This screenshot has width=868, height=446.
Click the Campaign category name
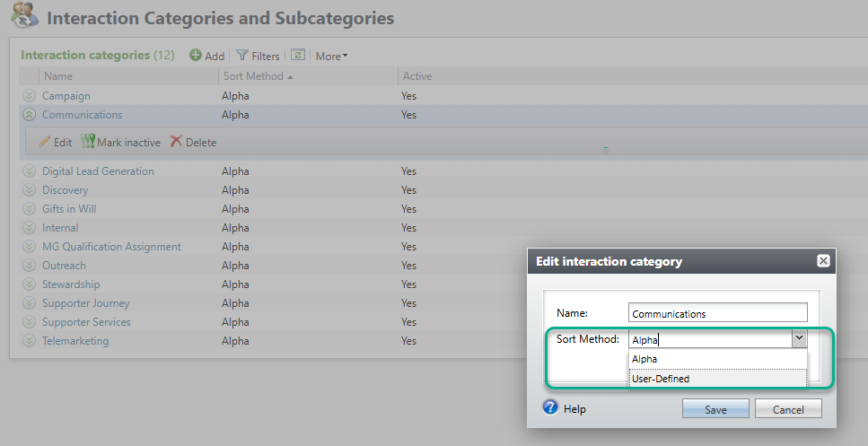coord(66,96)
